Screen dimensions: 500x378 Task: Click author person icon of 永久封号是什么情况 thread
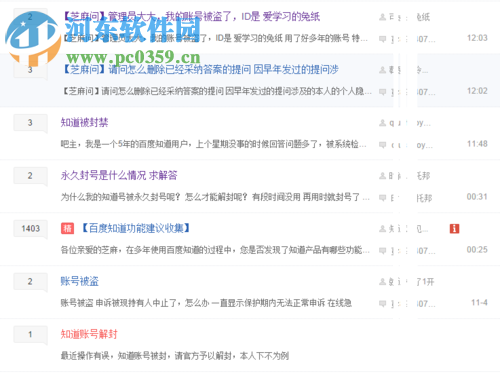point(383,176)
